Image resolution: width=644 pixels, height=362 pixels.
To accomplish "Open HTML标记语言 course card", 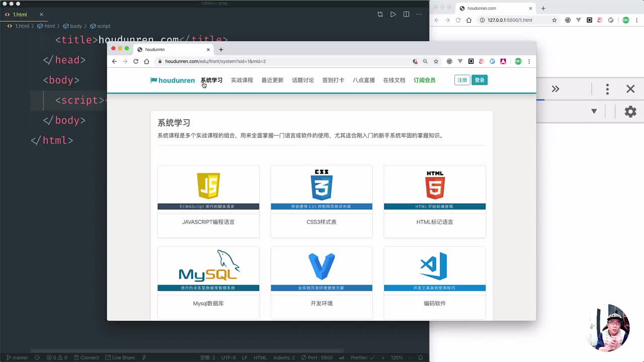I will pos(435,202).
